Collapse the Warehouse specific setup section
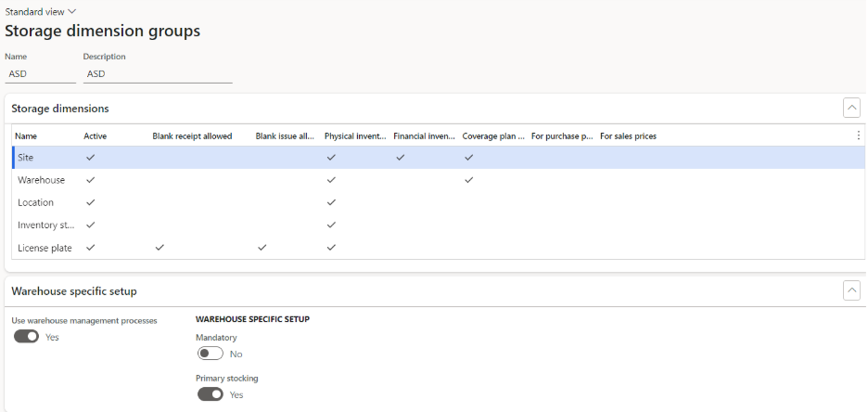Screen dimensions: 868x412 (x=851, y=290)
